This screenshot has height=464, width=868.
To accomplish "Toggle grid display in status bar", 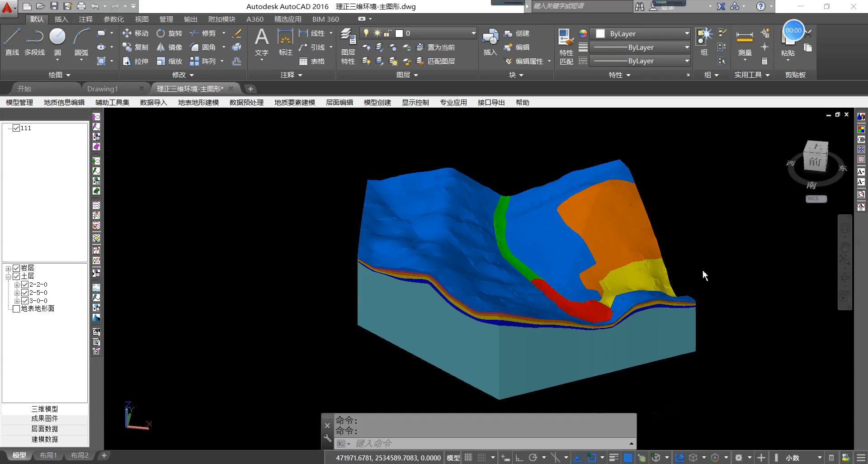I will pos(468,458).
